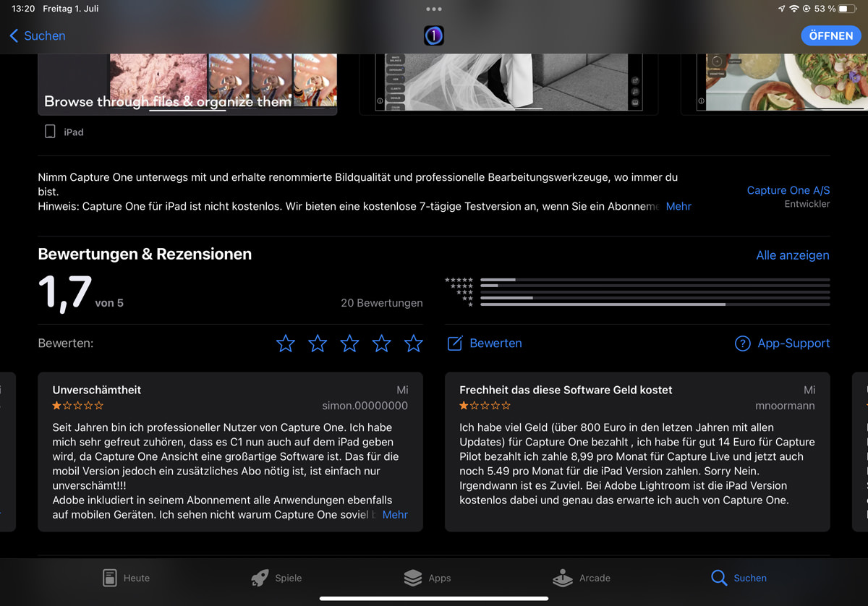868x606 pixels.
Task: Switch to the Heute tab
Action: pyautogui.click(x=126, y=578)
